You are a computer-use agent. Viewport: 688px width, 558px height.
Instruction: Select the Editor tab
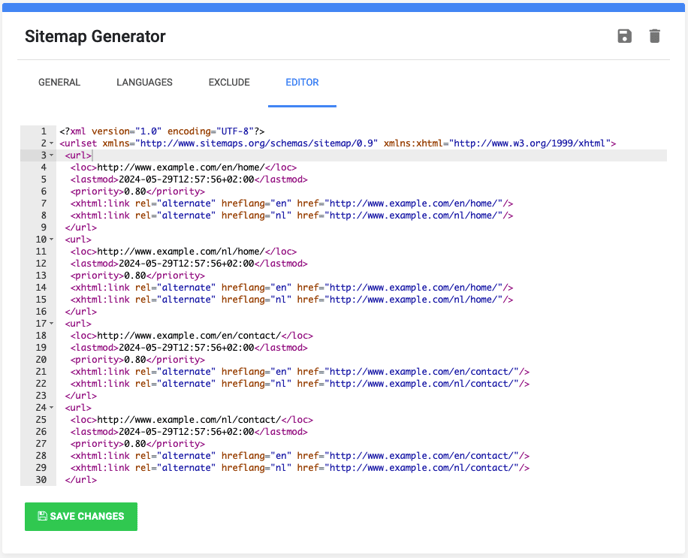click(x=302, y=82)
